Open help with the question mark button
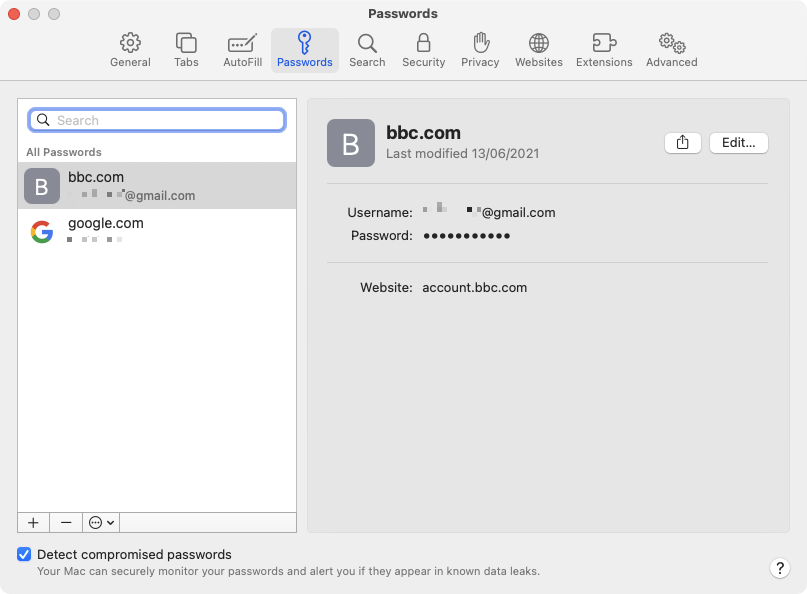 coord(780,568)
